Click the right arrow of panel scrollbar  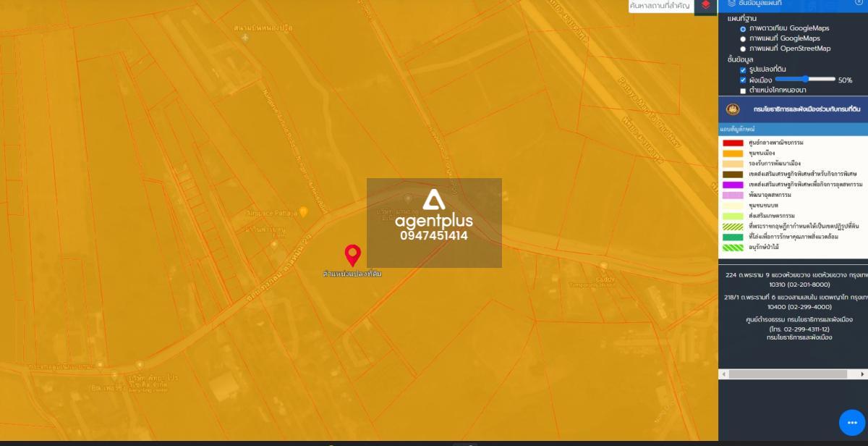[x=864, y=374]
